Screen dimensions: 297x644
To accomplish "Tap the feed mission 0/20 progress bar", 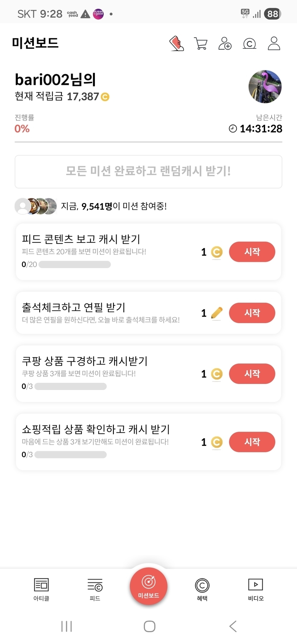I will [x=75, y=265].
